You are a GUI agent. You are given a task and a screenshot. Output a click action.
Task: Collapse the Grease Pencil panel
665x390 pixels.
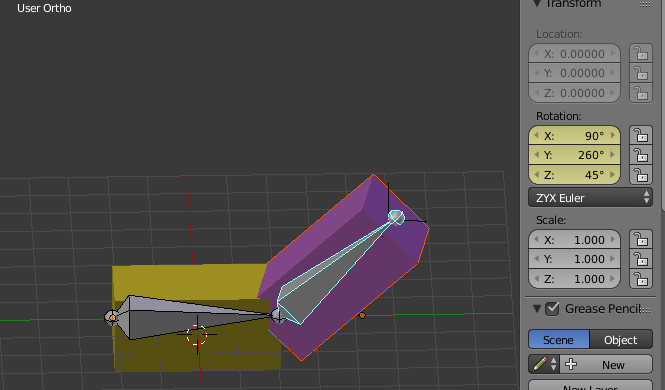coord(537,309)
